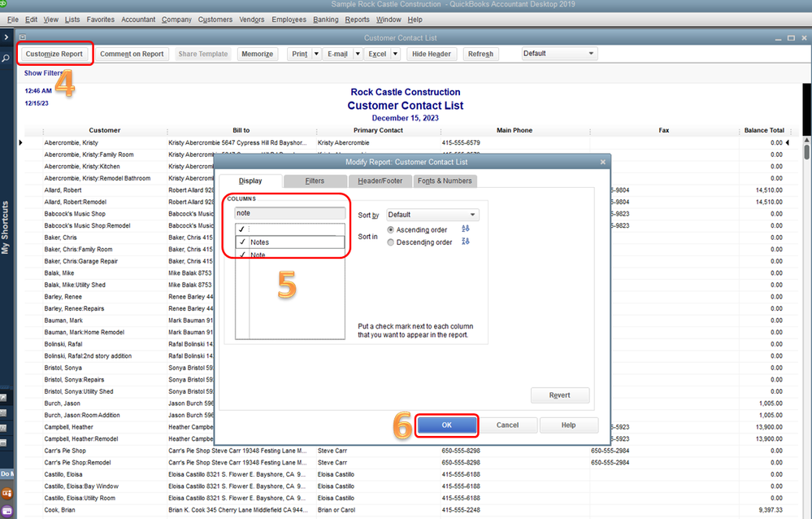Viewport: 812px width, 519px height.
Task: Open the report Default sort dropdown in toolbar
Action: coord(559,54)
